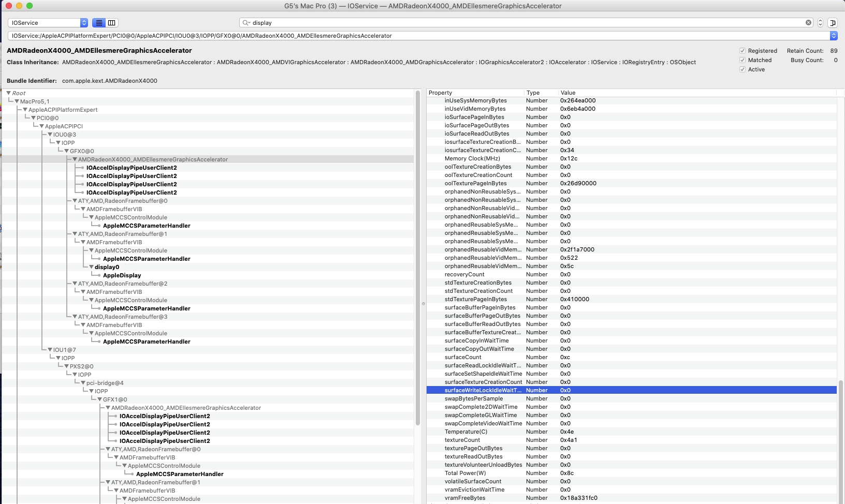Screen dimensions: 845x504
Task: Click the search magnifier icon
Action: (246, 23)
